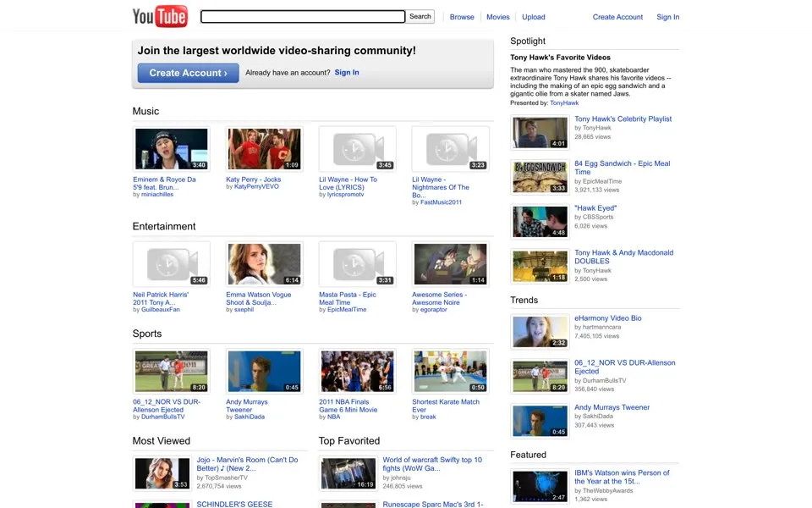The width and height of the screenshot is (812, 508).
Task: Click Create Account in top navigation
Action: tap(617, 17)
